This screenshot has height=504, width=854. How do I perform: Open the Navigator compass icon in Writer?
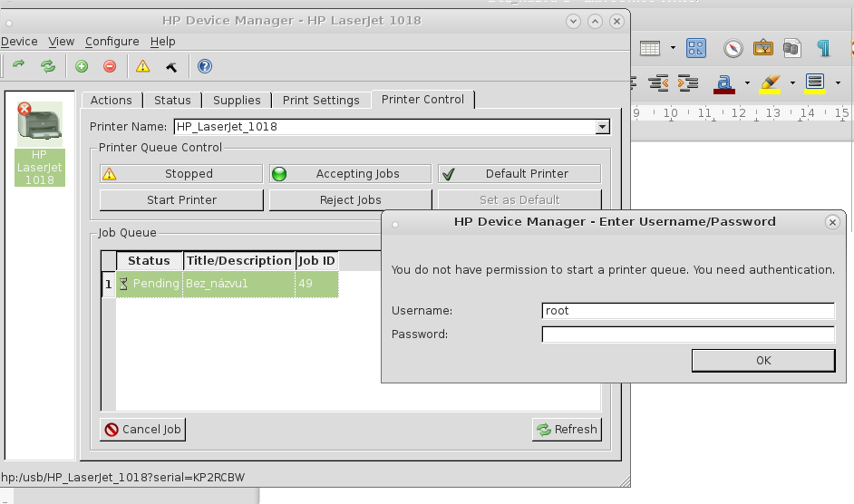click(x=733, y=48)
